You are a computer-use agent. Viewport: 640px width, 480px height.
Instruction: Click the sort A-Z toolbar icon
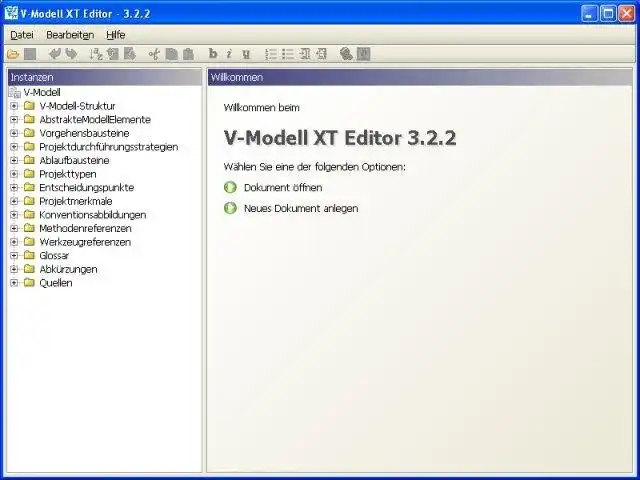tap(96, 54)
